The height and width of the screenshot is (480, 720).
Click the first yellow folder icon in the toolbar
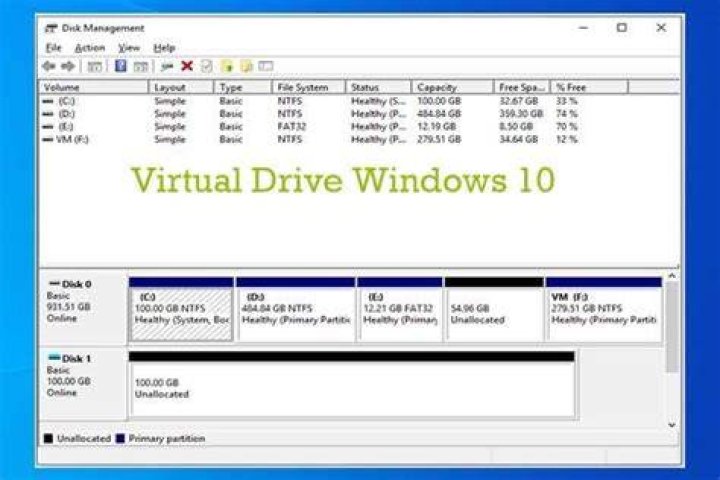pos(227,67)
